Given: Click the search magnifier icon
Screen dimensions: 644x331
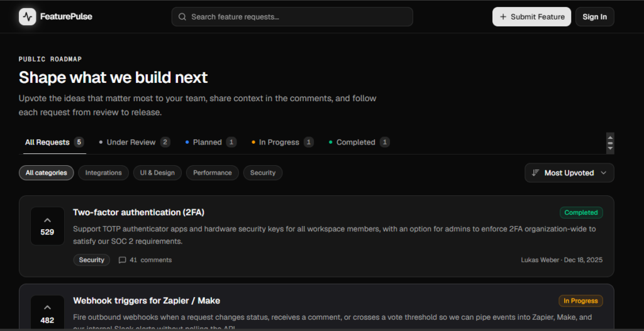Looking at the screenshot, I should coord(182,17).
